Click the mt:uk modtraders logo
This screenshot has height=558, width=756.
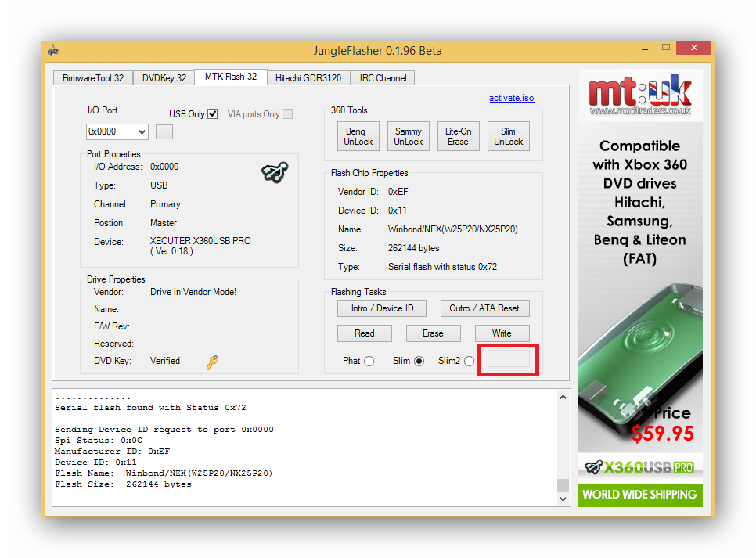pyautogui.click(x=640, y=95)
